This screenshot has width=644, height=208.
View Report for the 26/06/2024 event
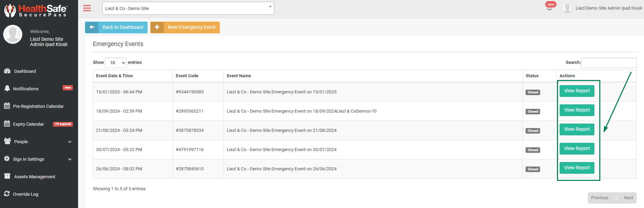[x=577, y=168]
